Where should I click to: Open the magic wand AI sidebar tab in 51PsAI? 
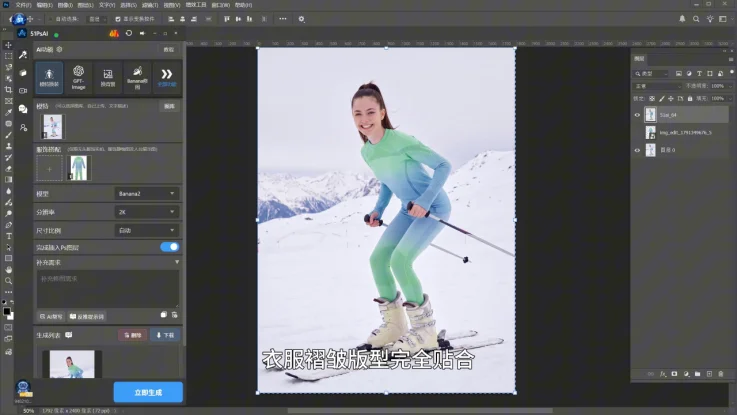23,55
